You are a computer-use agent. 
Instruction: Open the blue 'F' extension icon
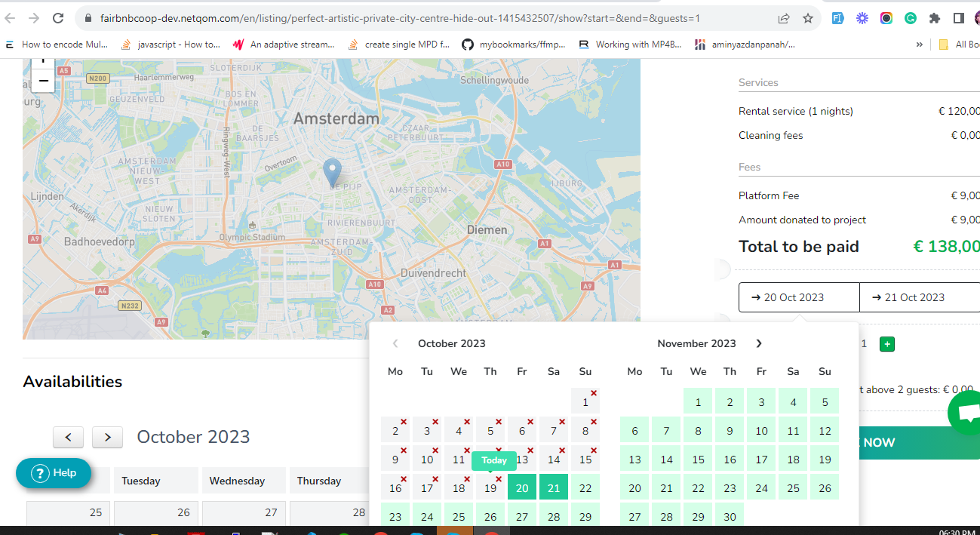click(x=838, y=18)
